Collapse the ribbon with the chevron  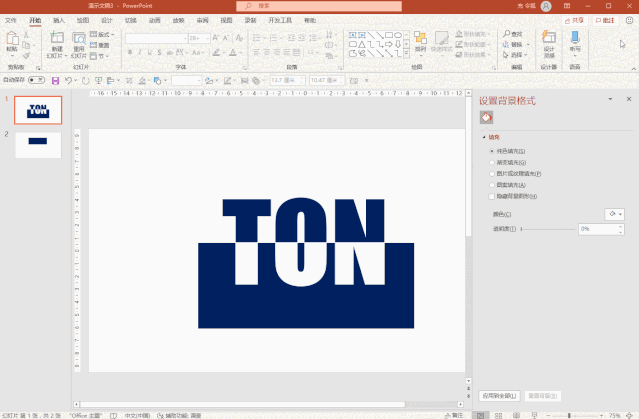click(x=634, y=68)
